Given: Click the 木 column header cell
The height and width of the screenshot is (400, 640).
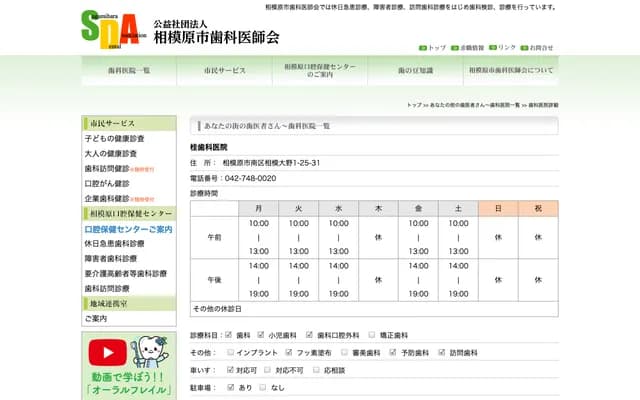Looking at the screenshot, I should 378,209.
